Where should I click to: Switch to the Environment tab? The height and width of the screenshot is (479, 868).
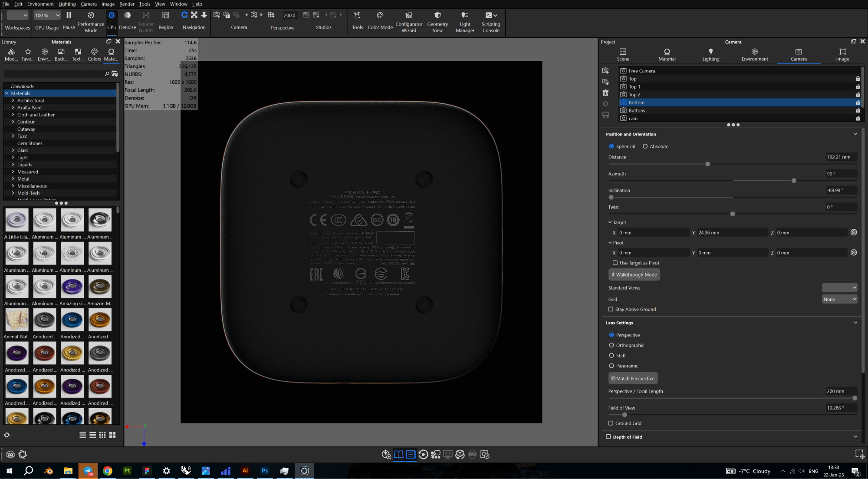pos(754,55)
